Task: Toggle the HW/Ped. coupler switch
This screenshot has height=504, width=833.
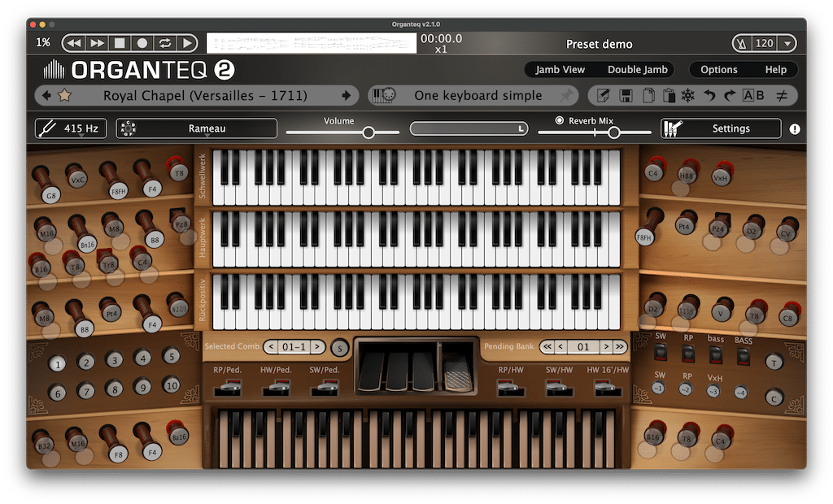Action: coord(277,388)
